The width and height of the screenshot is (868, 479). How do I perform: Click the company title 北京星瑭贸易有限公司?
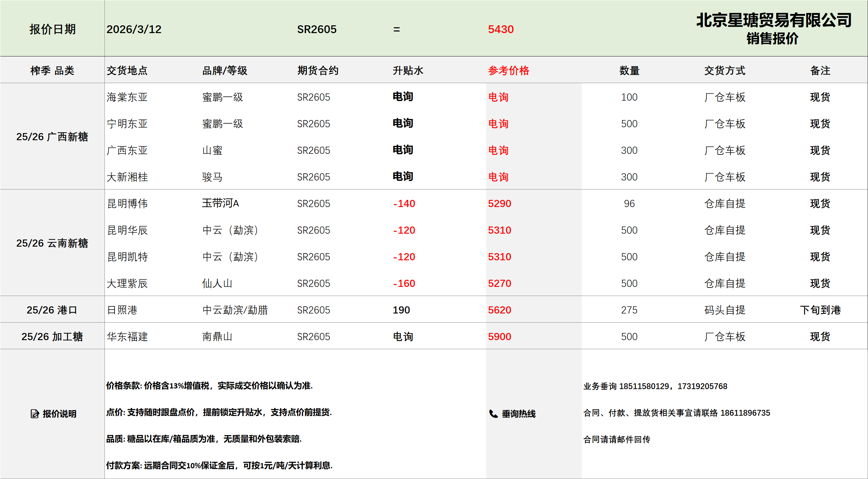pyautogui.click(x=774, y=20)
